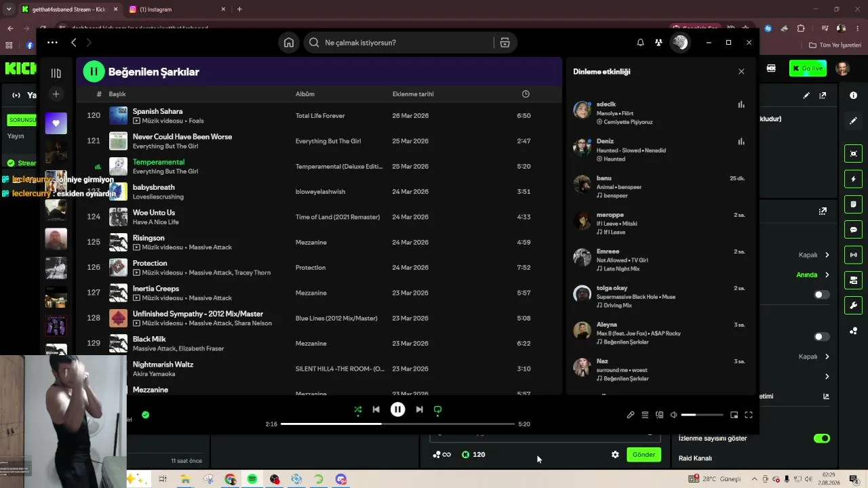868x488 pixels.
Task: Toggle repeat in the Spotify player
Action: (x=437, y=409)
